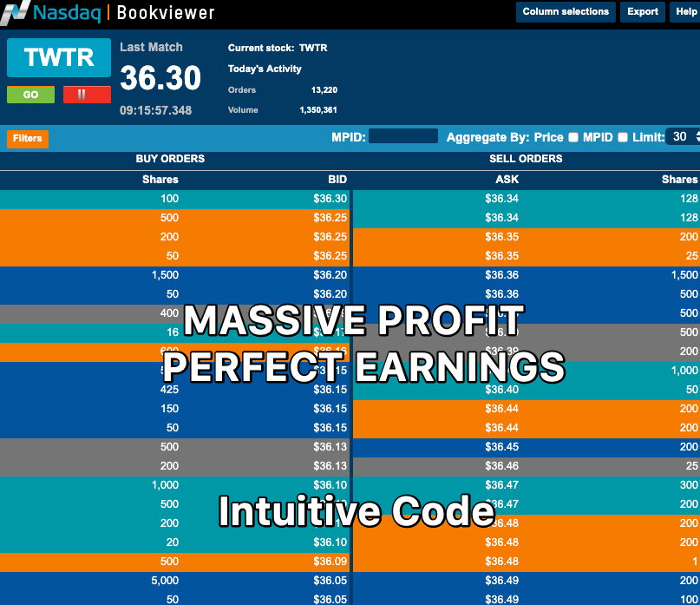Click the 500 shares cell at $36.09 bid

[x=169, y=562]
